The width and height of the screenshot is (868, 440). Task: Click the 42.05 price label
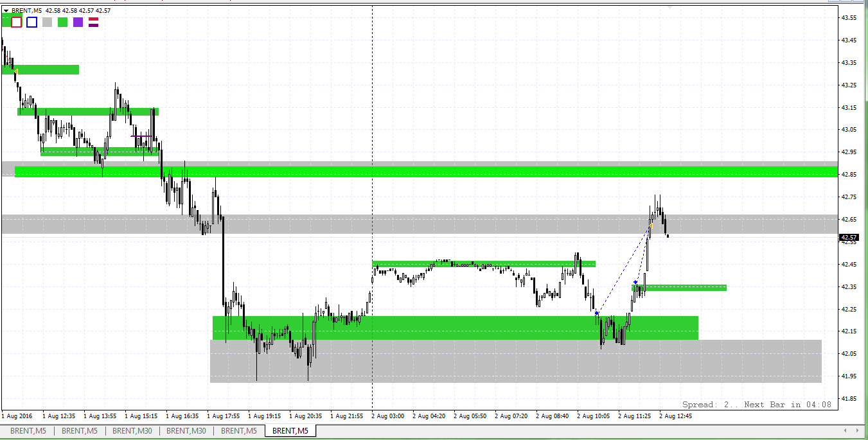pyautogui.click(x=849, y=354)
